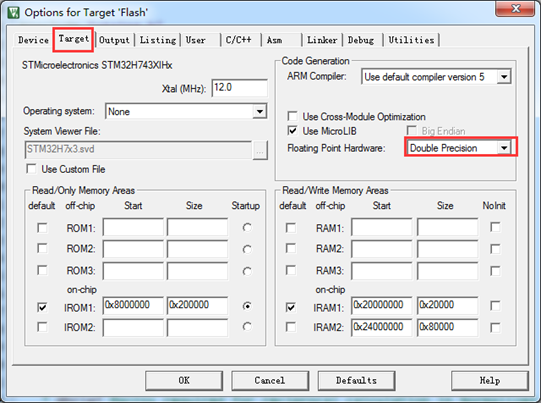This screenshot has height=403, width=541.
Task: Click the System Viewer File path field
Action: tap(138, 150)
